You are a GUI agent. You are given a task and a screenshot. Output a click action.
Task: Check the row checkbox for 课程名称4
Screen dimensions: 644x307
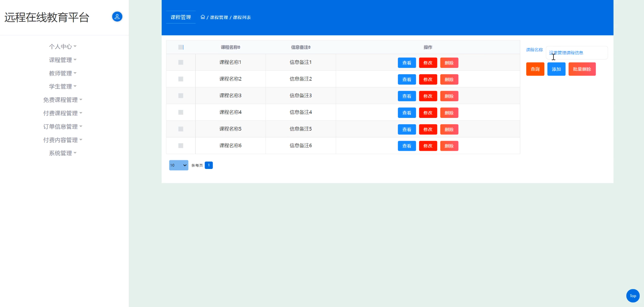pyautogui.click(x=181, y=112)
